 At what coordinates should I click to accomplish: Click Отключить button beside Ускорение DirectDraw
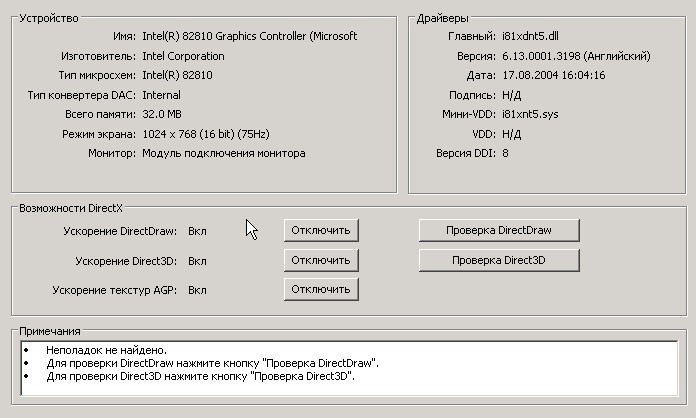(x=321, y=231)
